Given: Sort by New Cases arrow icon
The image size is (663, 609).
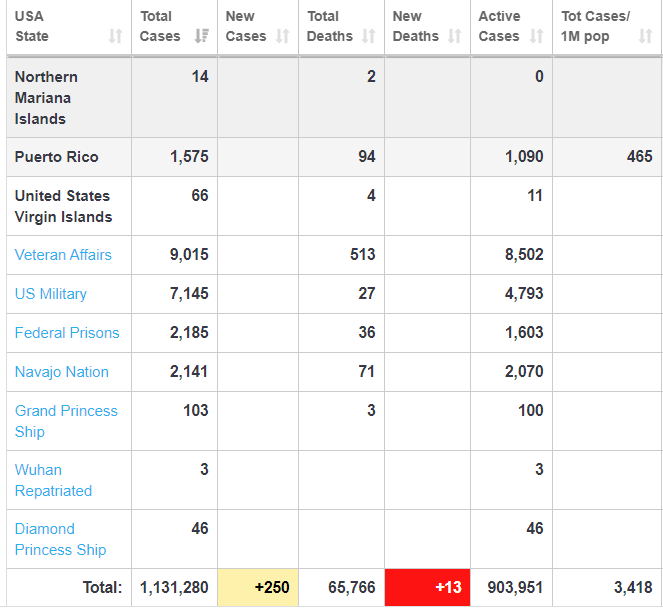Looking at the screenshot, I should point(282,37).
